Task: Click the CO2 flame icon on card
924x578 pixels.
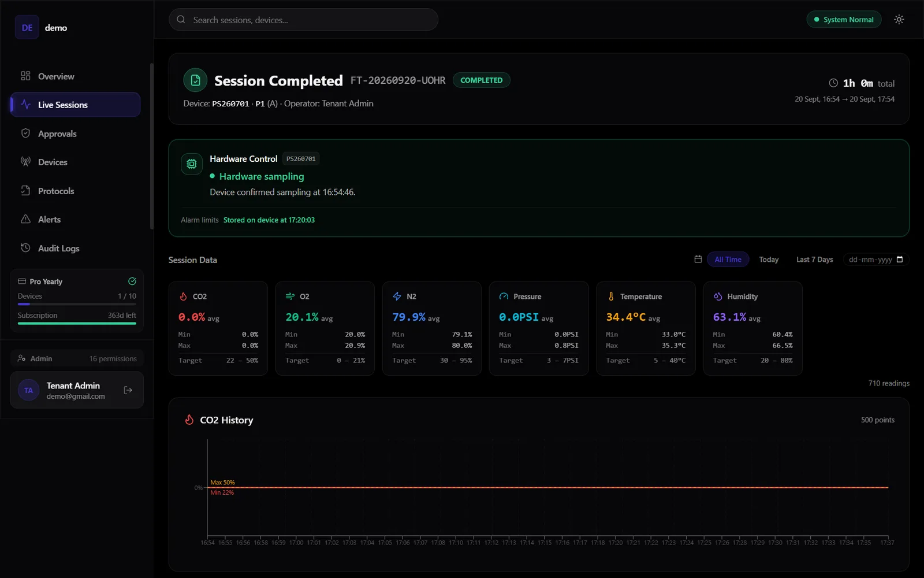Action: [183, 297]
